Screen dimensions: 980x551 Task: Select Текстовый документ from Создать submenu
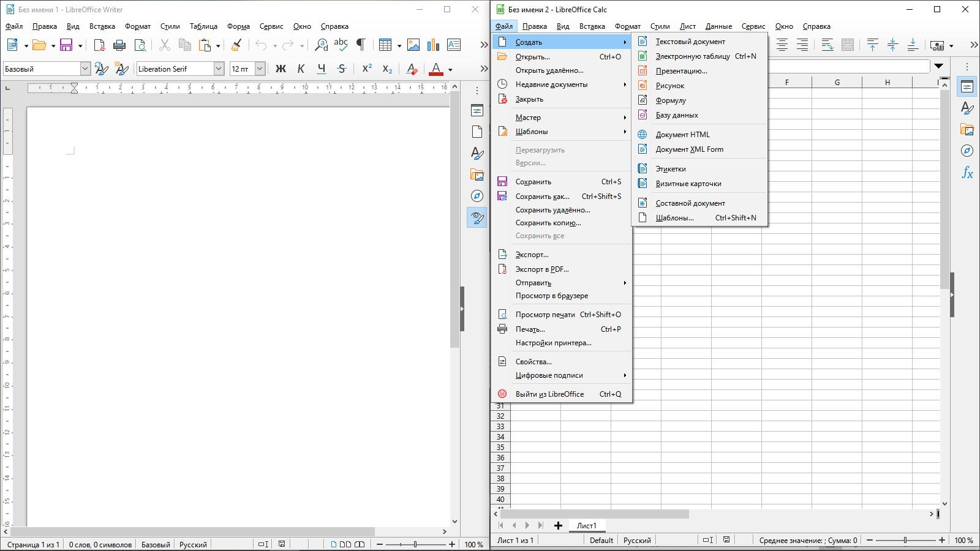click(x=690, y=42)
